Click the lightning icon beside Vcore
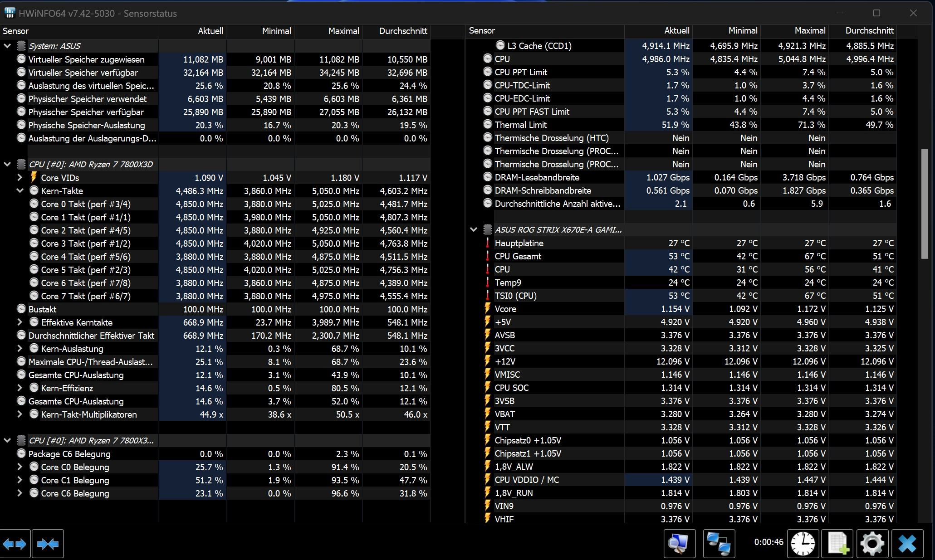 (x=488, y=309)
